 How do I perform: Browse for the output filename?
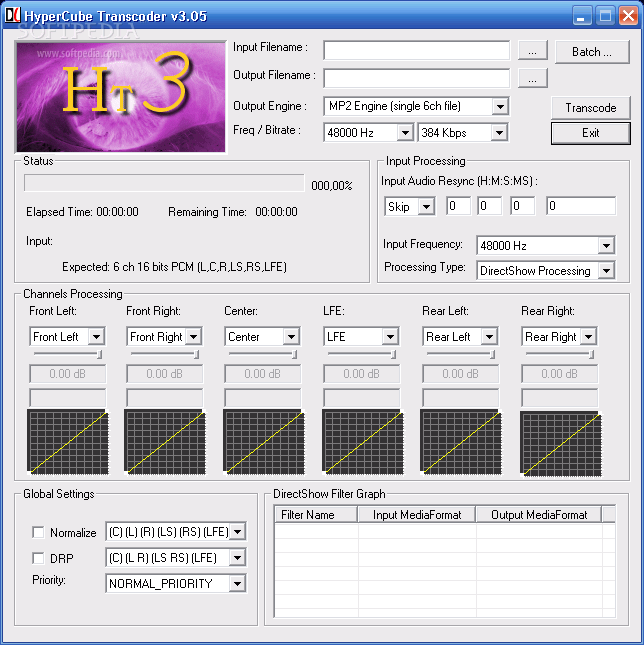(x=532, y=78)
